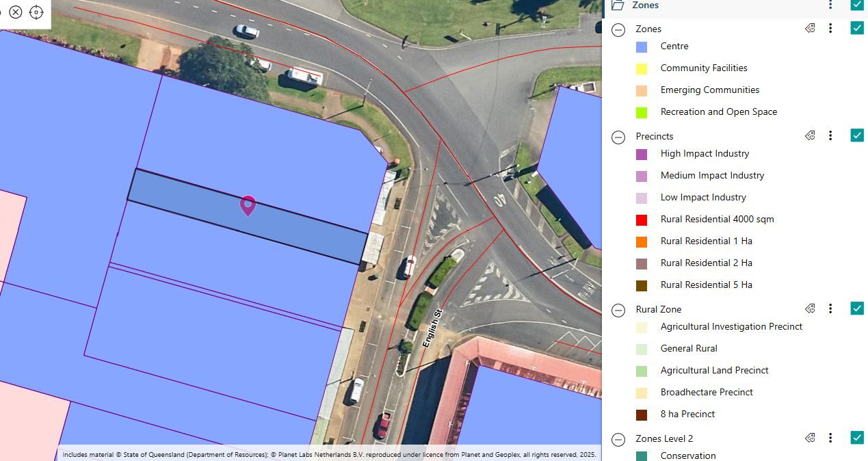This screenshot has width=868, height=461.
Task: Click the Centre zone blue swatch
Action: coord(642,47)
